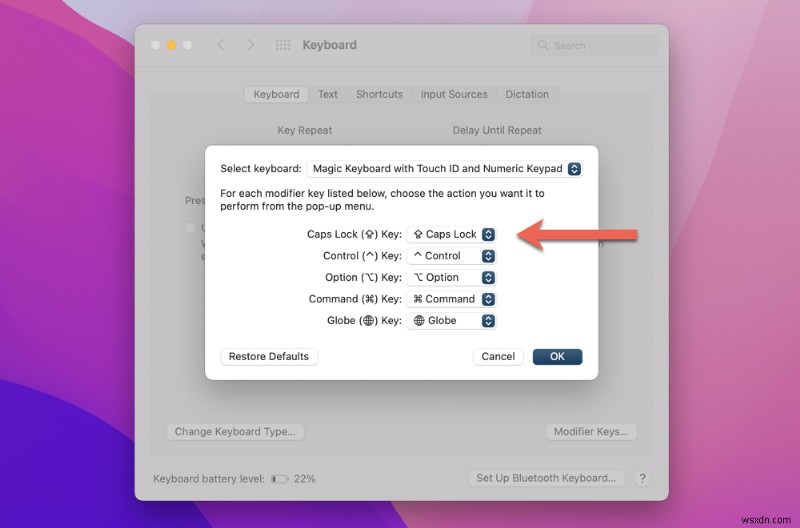The image size is (800, 528).
Task: Open the Caps Lock key action dropdown
Action: pyautogui.click(x=451, y=234)
